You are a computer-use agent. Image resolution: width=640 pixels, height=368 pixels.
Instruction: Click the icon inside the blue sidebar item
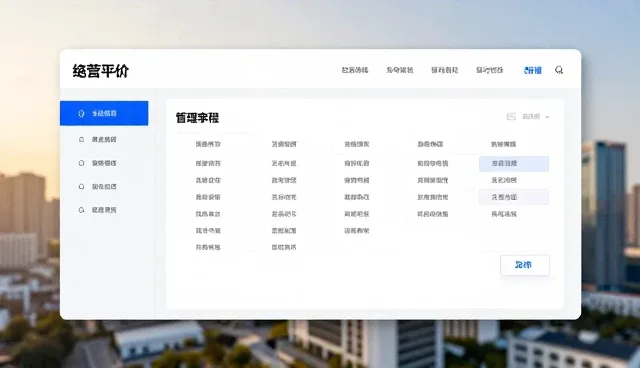81,113
